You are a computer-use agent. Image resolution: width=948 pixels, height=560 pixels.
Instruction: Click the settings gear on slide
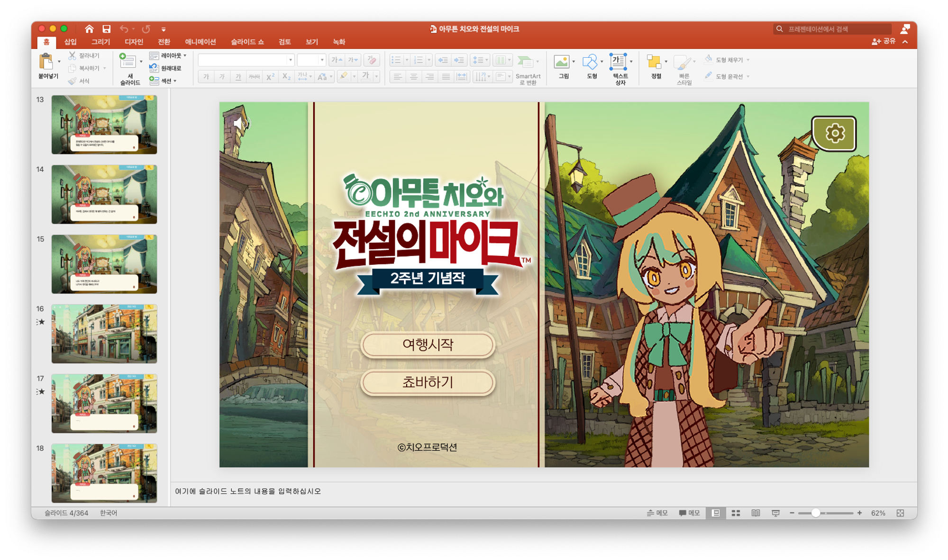point(834,134)
